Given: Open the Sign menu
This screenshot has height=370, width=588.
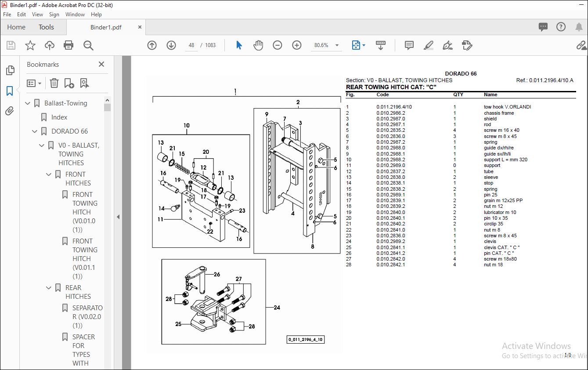Looking at the screenshot, I should [54, 15].
